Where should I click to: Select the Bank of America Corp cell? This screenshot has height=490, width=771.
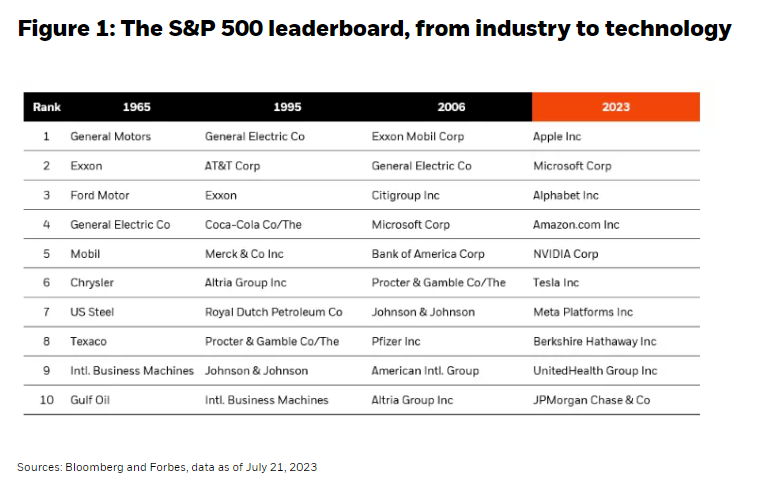coord(428,254)
